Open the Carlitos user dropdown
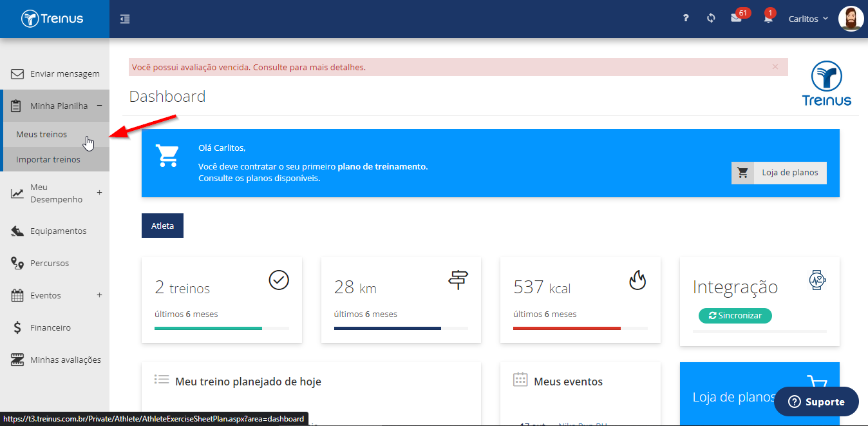This screenshot has height=426, width=868. (808, 19)
